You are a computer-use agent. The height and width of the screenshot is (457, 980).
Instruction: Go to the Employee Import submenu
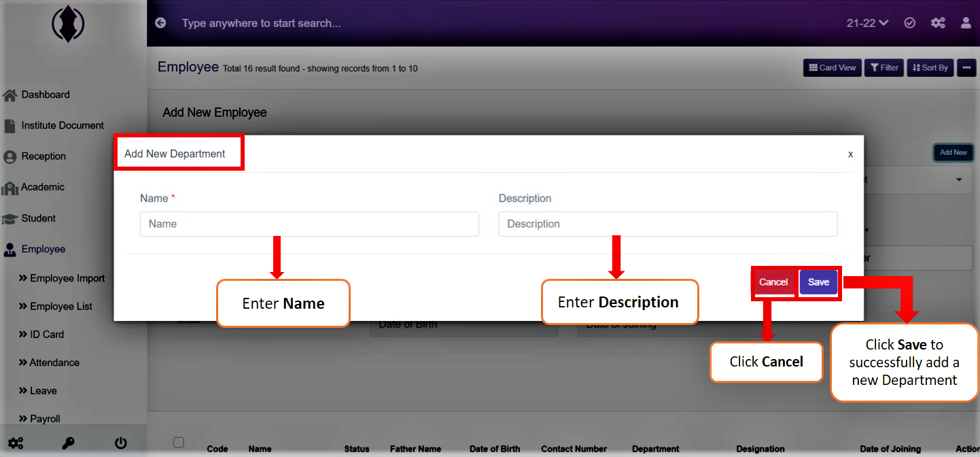(62, 278)
